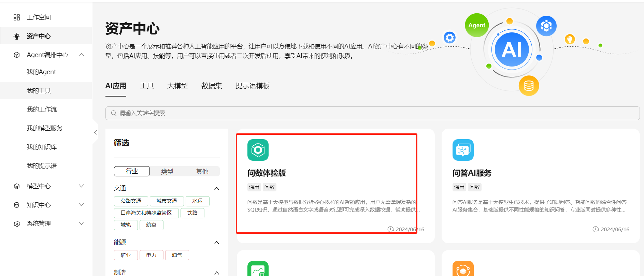Click the 问答AI服务 blue app icon
The height and width of the screenshot is (276, 644).
(x=463, y=150)
